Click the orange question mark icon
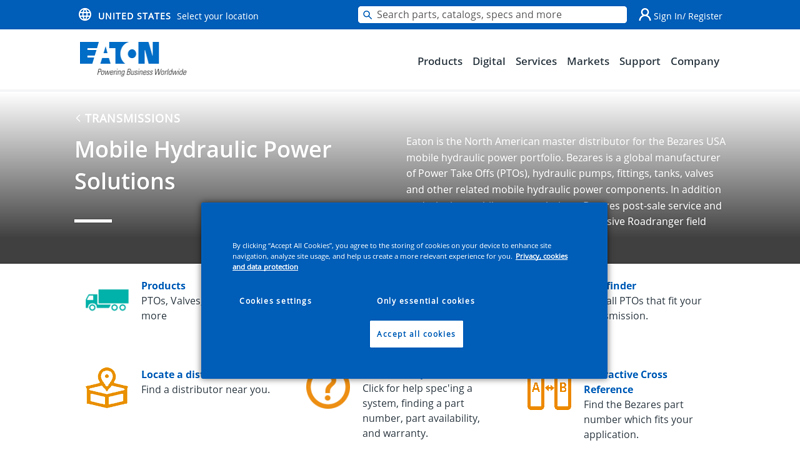Image resolution: width=800 pixels, height=450 pixels. click(x=328, y=393)
